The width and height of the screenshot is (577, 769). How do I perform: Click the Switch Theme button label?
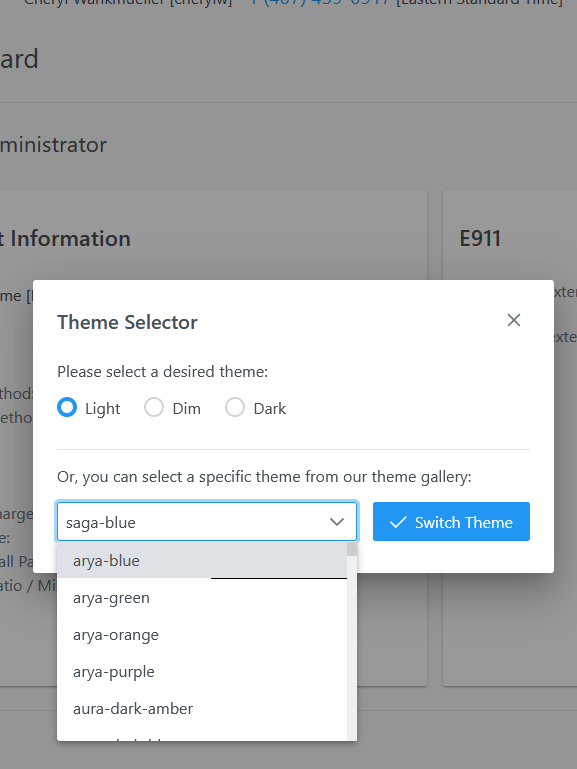464,522
